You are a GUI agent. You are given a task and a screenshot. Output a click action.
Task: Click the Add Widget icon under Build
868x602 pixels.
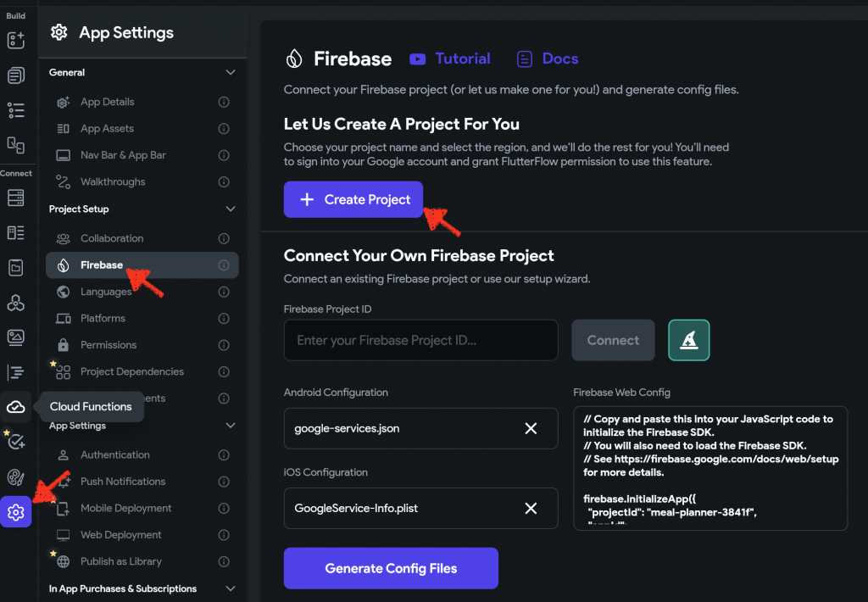click(x=16, y=40)
